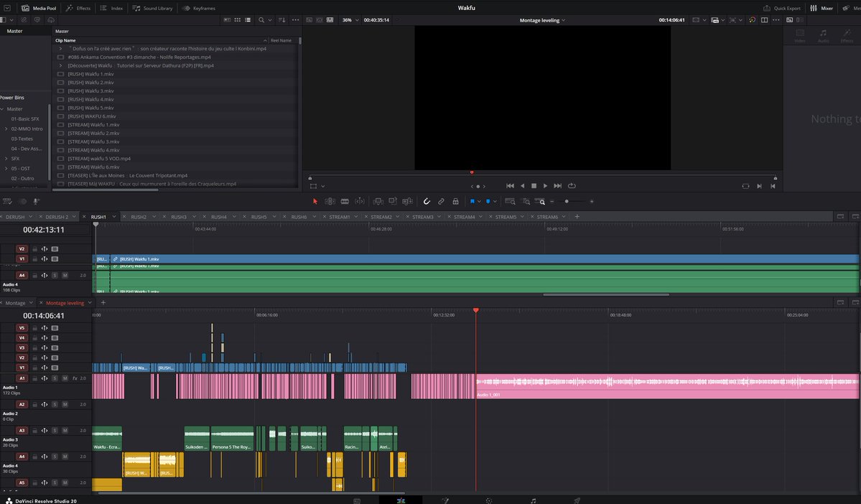Open the Sound Library panel

pos(153,8)
